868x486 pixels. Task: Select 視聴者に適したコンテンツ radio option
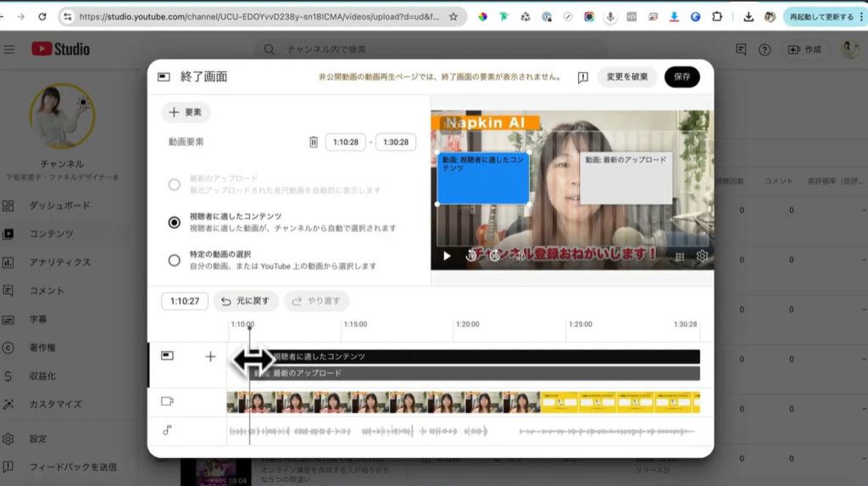(x=175, y=222)
